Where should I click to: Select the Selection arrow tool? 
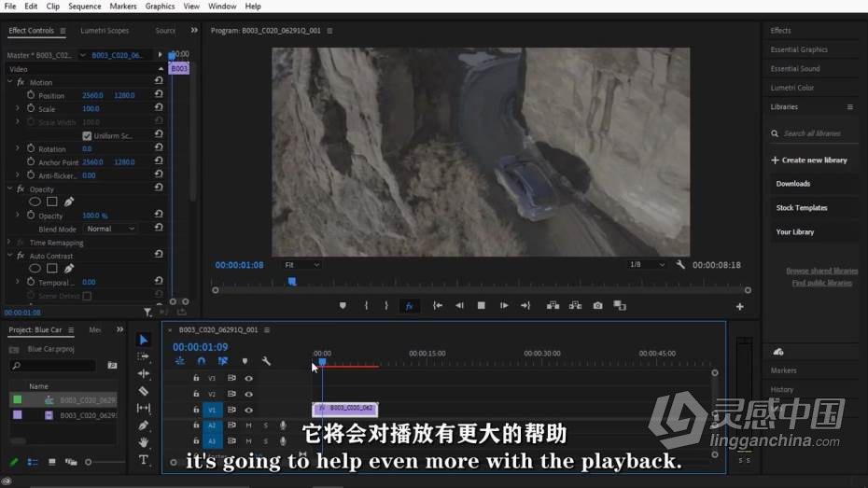click(x=144, y=340)
